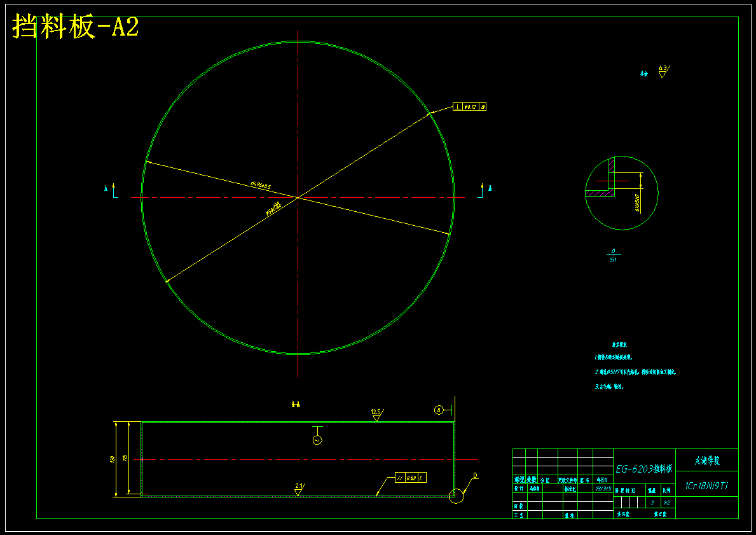The image size is (756, 535).
Task: Click the circled tilde symbol in section view
Action: pos(317,440)
